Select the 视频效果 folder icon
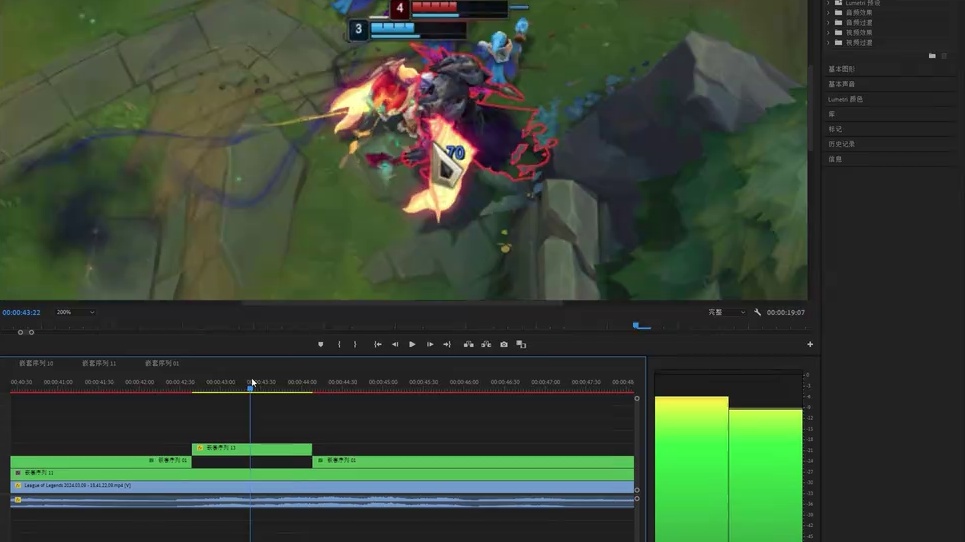Image resolution: width=965 pixels, height=542 pixels. click(838, 33)
